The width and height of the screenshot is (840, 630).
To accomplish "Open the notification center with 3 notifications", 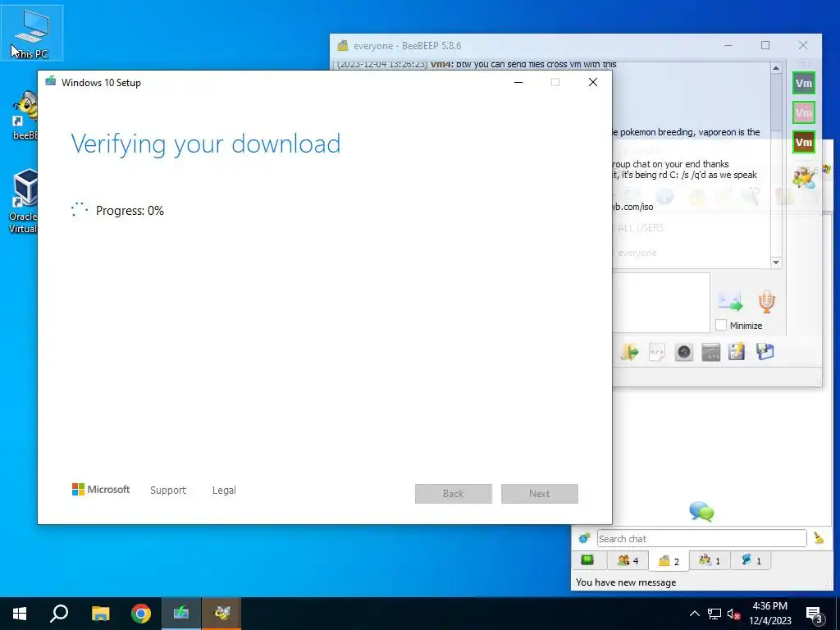I will [815, 614].
